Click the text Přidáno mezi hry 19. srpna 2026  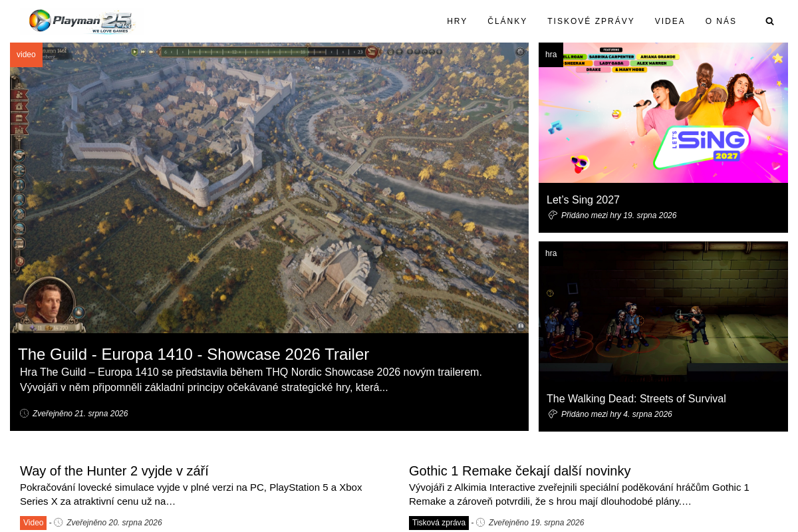tap(618, 215)
